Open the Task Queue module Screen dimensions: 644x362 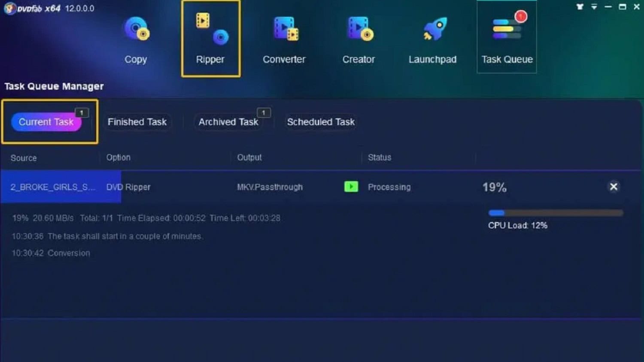click(507, 37)
